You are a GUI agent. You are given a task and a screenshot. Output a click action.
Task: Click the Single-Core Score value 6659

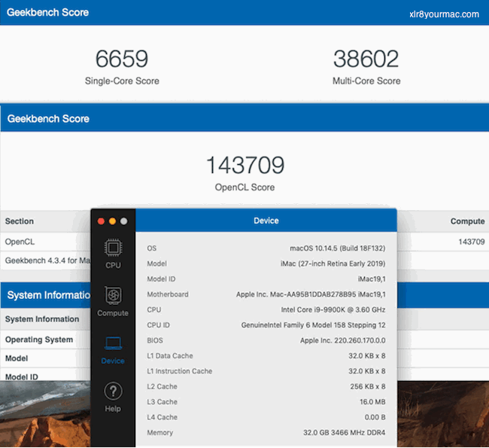click(122, 59)
